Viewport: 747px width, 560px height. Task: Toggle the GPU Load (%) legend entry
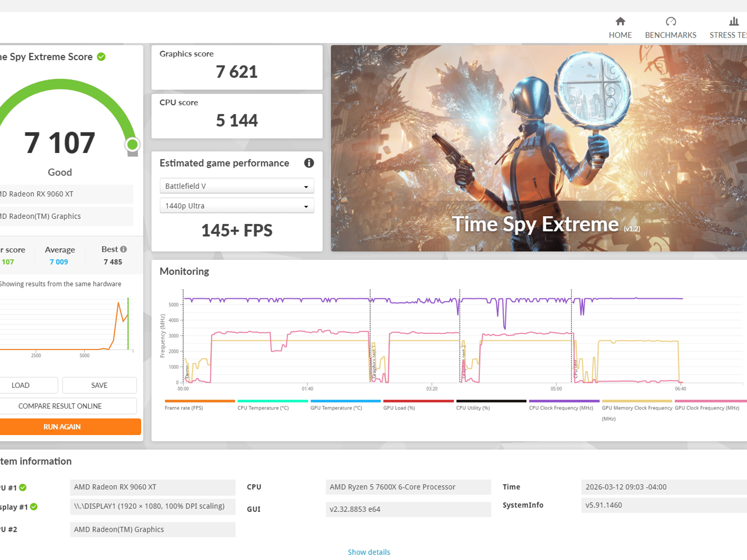(x=418, y=405)
